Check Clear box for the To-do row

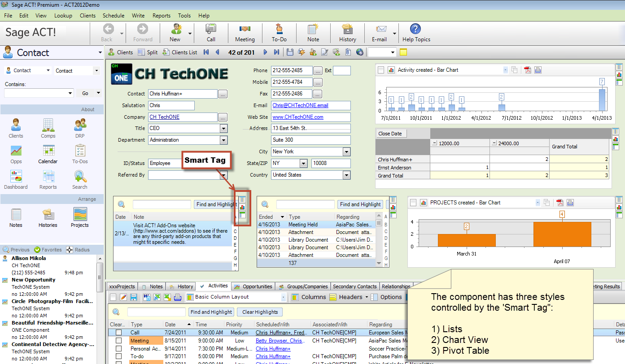tap(118, 357)
